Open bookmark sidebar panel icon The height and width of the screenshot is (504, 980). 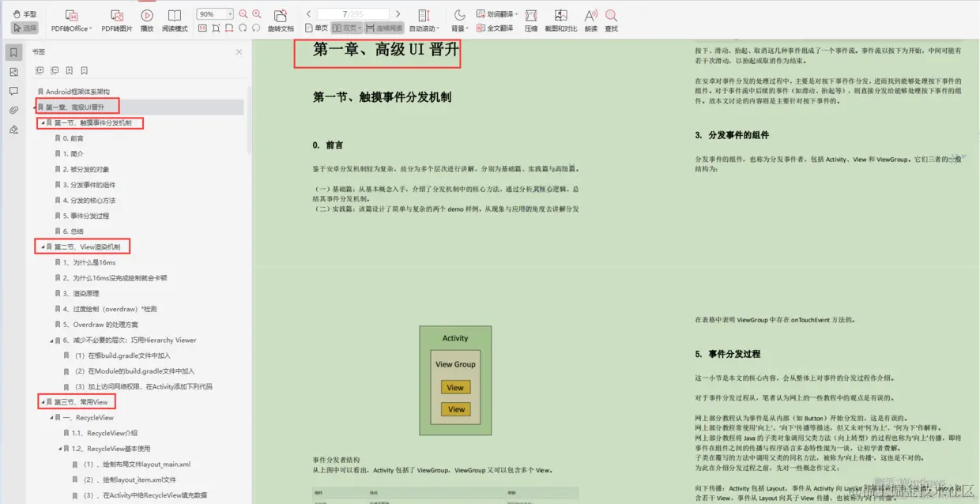pos(13,52)
